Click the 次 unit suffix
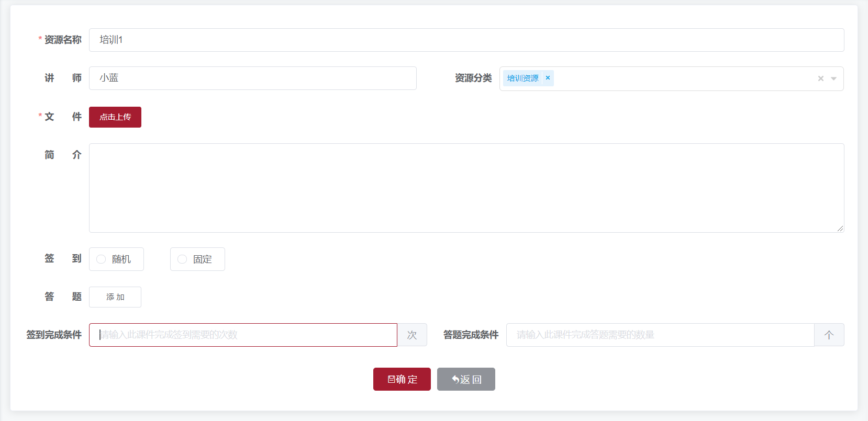 412,335
